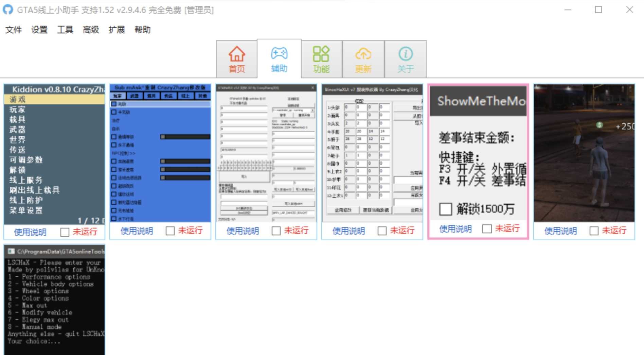Open the 功能 tab
The image size is (644, 355).
321,59
